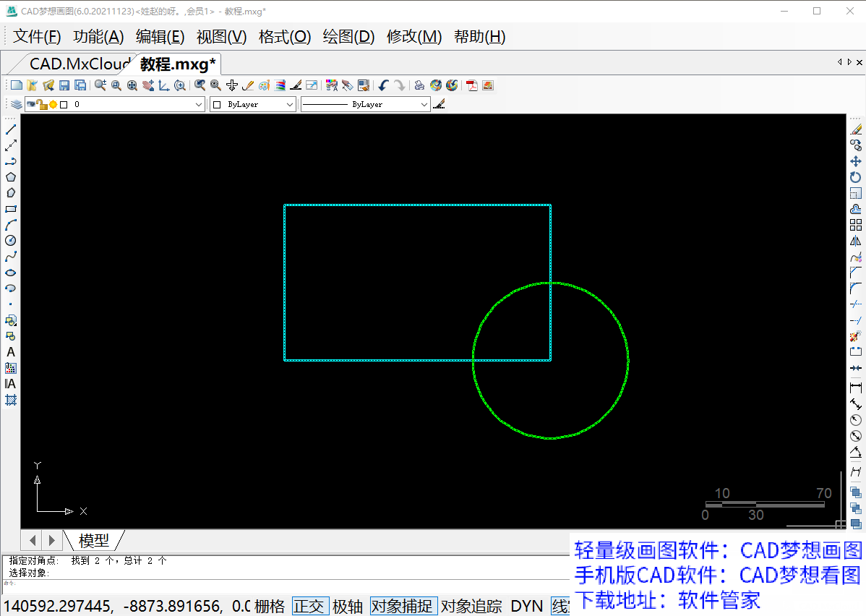Open the 修改(M) menu
Screen dimensions: 866x616
pos(414,36)
